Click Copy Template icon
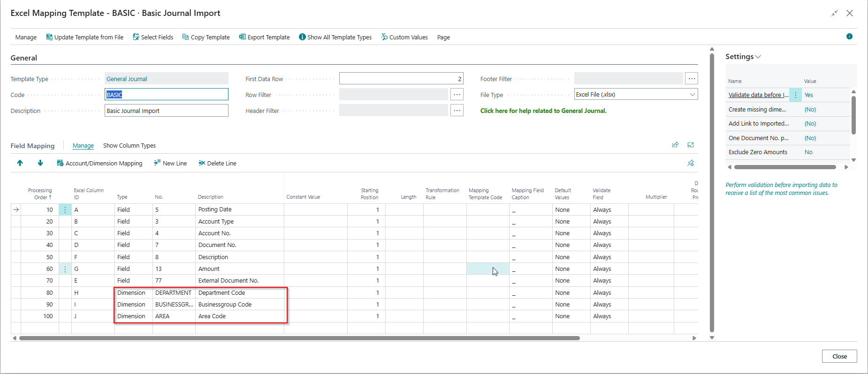 [x=185, y=37]
